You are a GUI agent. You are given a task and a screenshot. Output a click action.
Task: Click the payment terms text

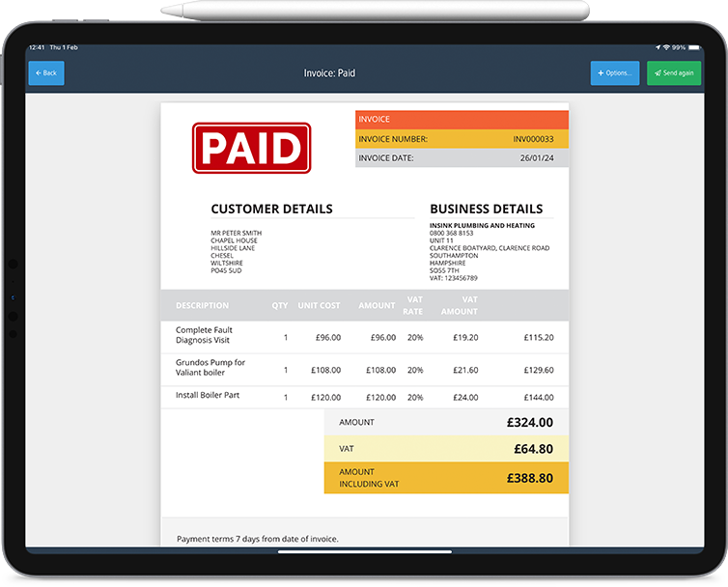click(258, 539)
